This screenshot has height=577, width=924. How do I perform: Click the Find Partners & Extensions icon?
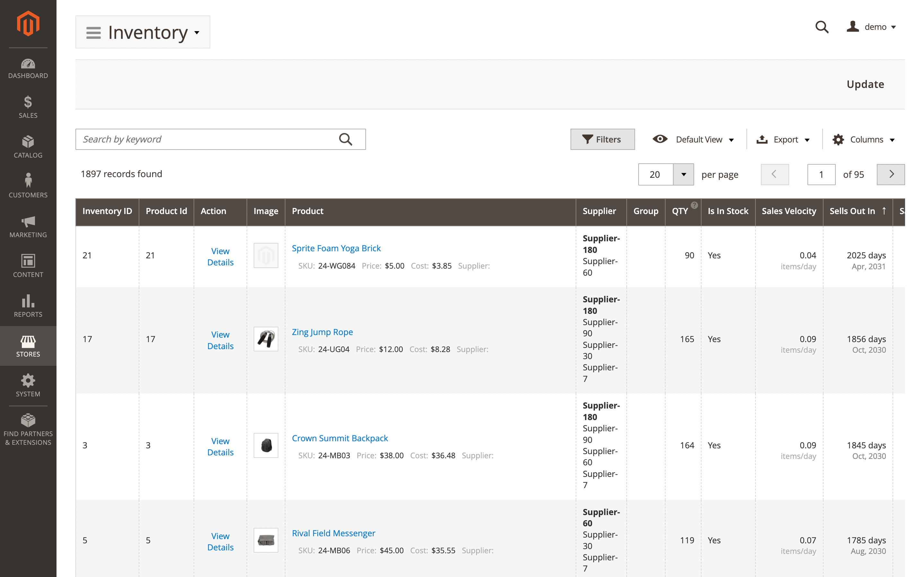[x=28, y=420]
